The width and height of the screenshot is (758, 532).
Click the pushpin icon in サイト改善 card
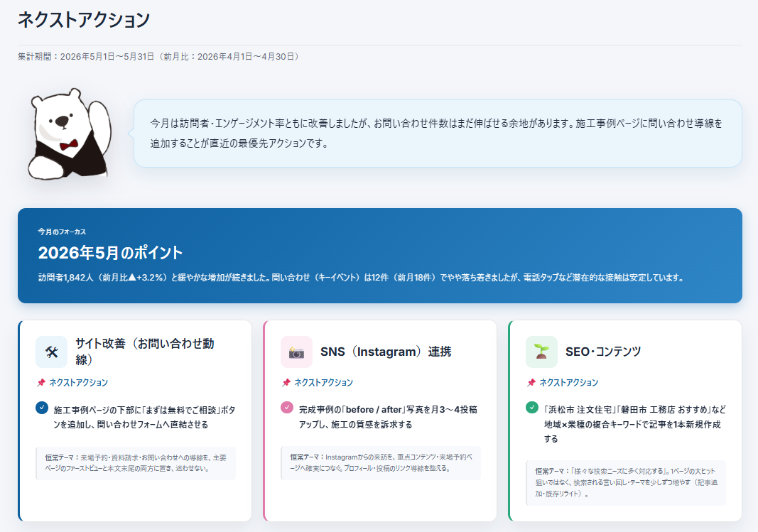(41, 383)
